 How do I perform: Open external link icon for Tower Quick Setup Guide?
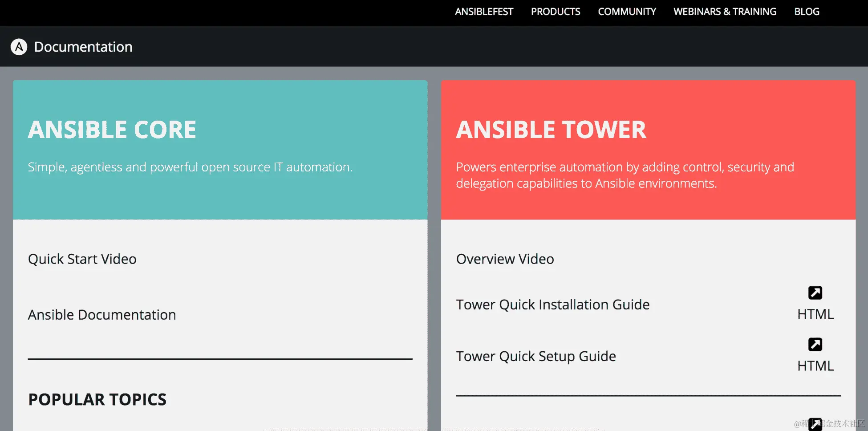coord(815,344)
